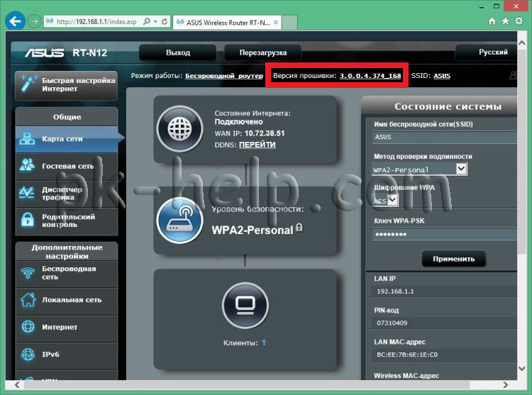Click the Родительский контроль lock icon
This screenshot has height=395, width=532.
[28, 219]
